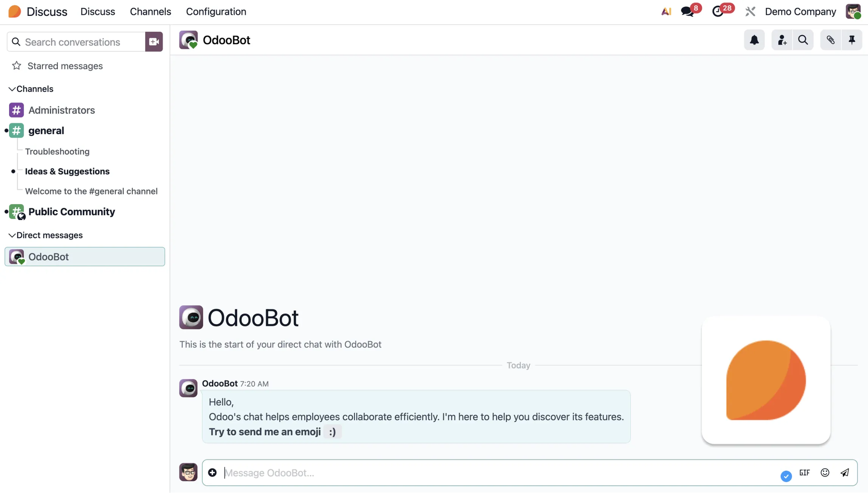
Task: Click the Public Community channel icon
Action: (x=17, y=212)
